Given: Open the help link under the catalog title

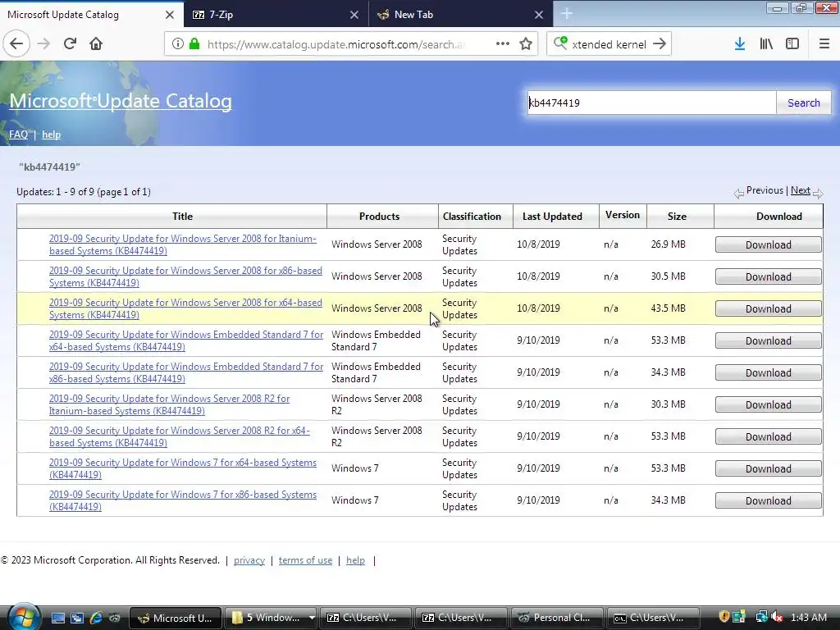Looking at the screenshot, I should tap(52, 135).
